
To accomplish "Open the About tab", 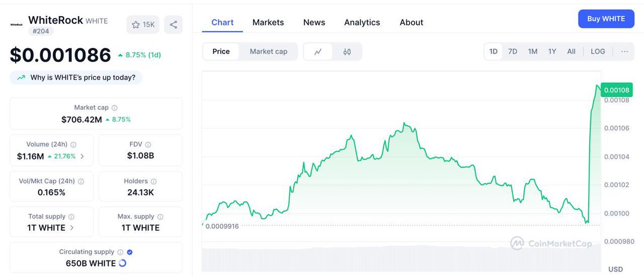I will click(412, 23).
